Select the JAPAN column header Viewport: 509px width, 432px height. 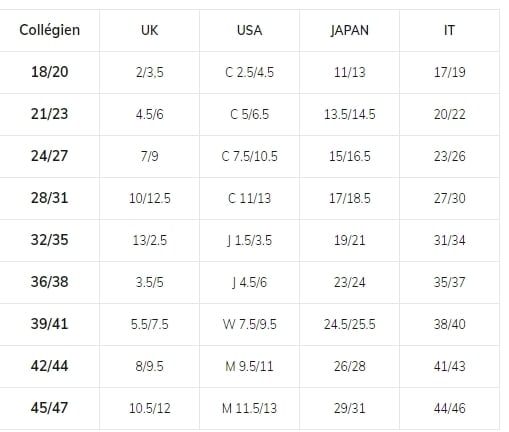pos(350,30)
